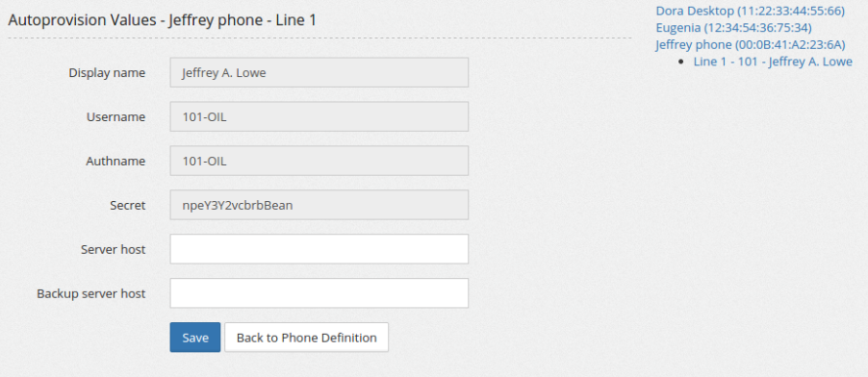
Task: Click the Secret label
Action: point(128,206)
